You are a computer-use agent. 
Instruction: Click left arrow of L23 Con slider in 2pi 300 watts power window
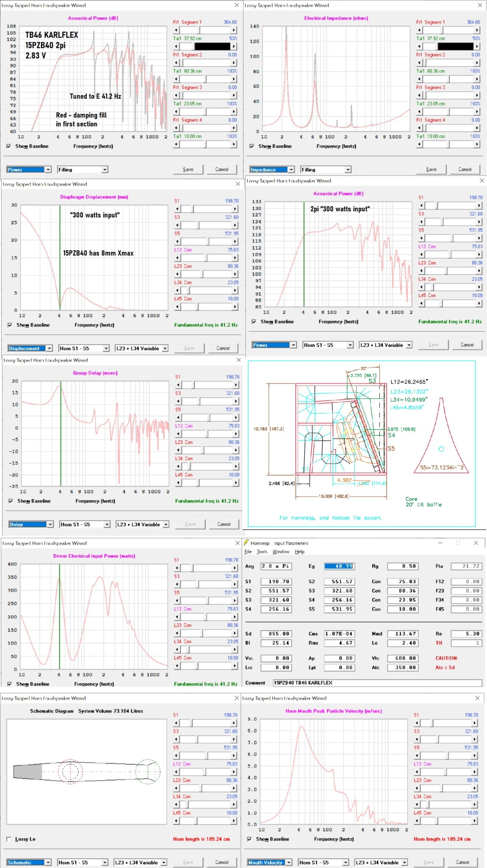[x=421, y=271]
